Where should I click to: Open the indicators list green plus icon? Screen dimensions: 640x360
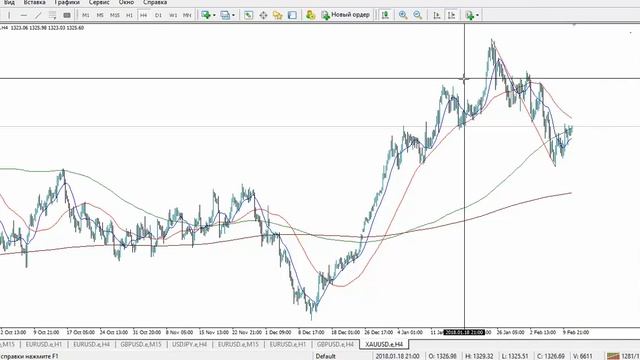coord(470,15)
